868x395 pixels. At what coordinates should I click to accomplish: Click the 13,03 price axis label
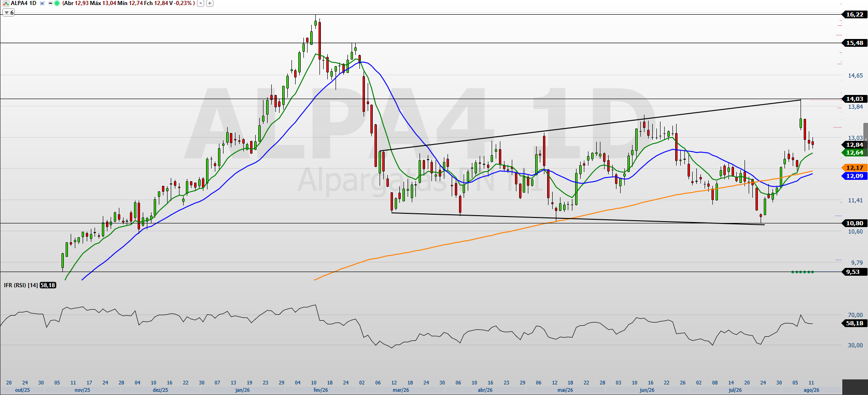coord(855,138)
